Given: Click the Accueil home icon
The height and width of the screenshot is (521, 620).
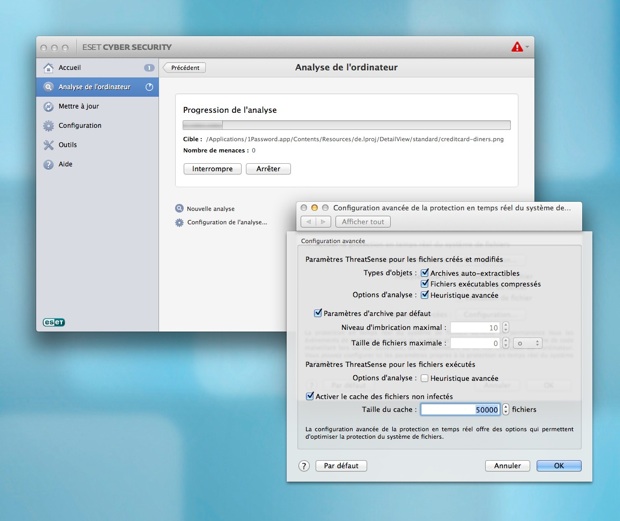Looking at the screenshot, I should 48,68.
